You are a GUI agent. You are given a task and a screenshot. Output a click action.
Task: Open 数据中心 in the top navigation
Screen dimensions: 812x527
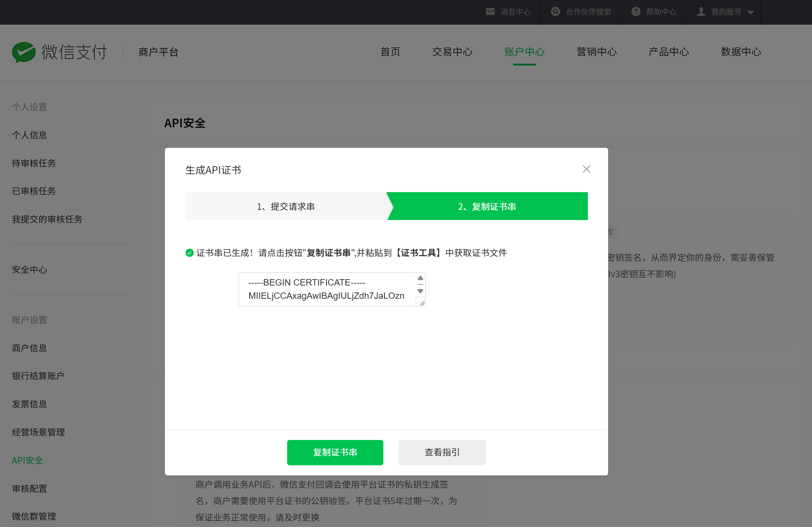(741, 52)
